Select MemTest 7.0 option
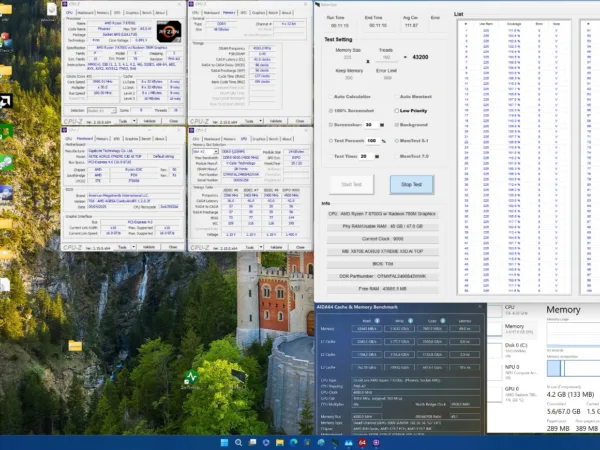The height and width of the screenshot is (450, 600). click(x=396, y=156)
